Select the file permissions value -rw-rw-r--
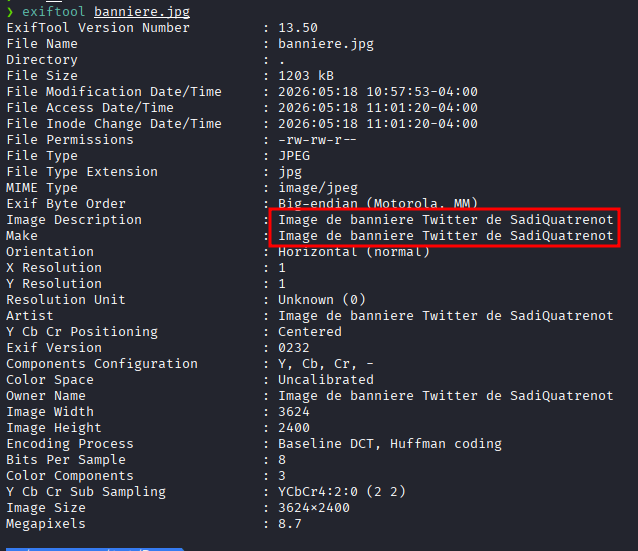 click(x=317, y=140)
